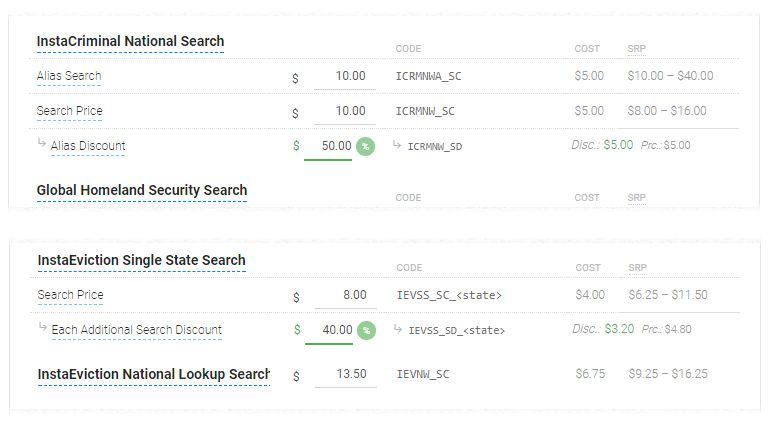Edit InstaEviction Search Price field showing 8.00
This screenshot has height=422, width=768.
pos(346,295)
